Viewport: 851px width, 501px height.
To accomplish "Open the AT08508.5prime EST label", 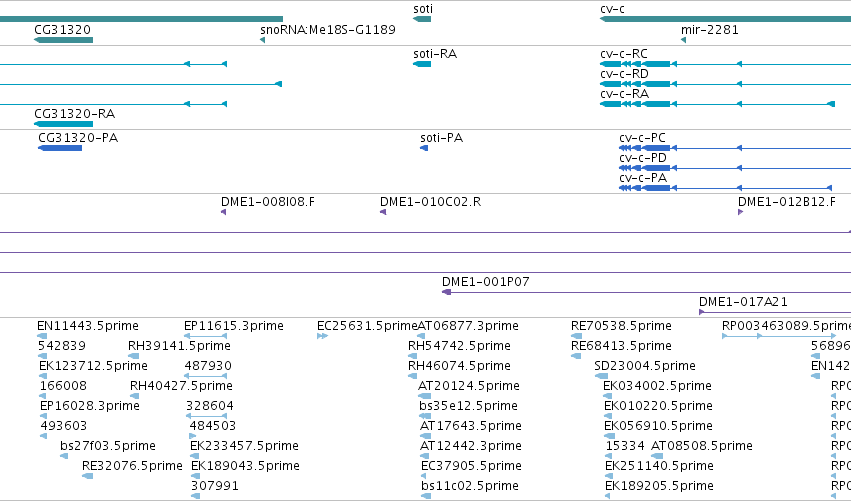I will coord(702,446).
